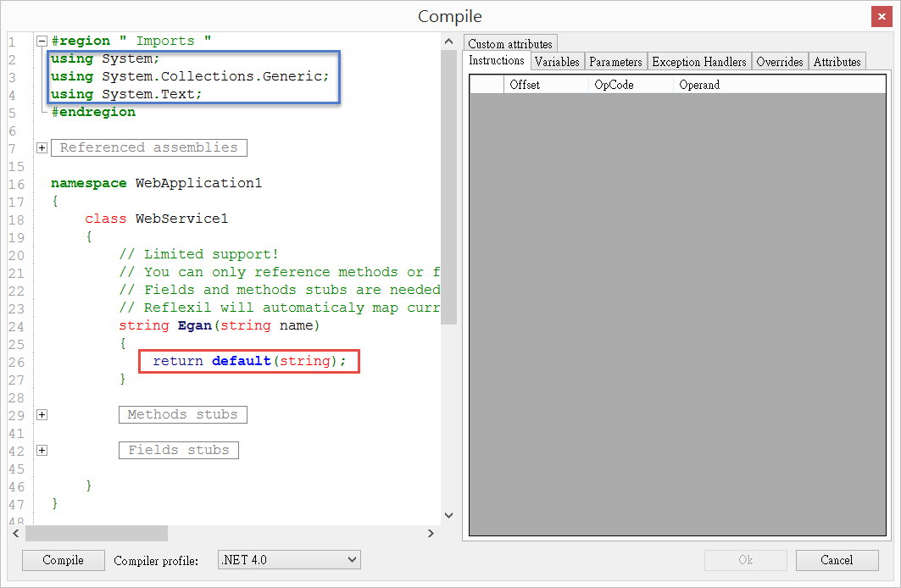Open the Custom attributes tab

click(510, 43)
